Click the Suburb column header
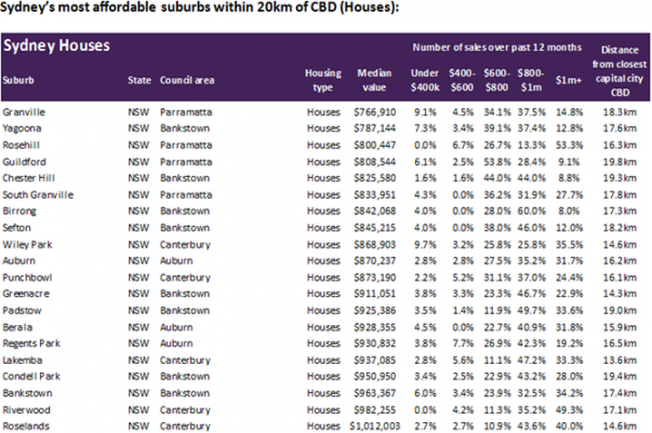The image size is (652, 433). point(18,80)
